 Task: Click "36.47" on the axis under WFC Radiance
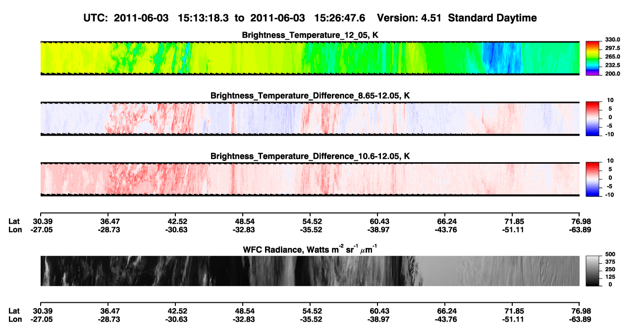click(107, 311)
